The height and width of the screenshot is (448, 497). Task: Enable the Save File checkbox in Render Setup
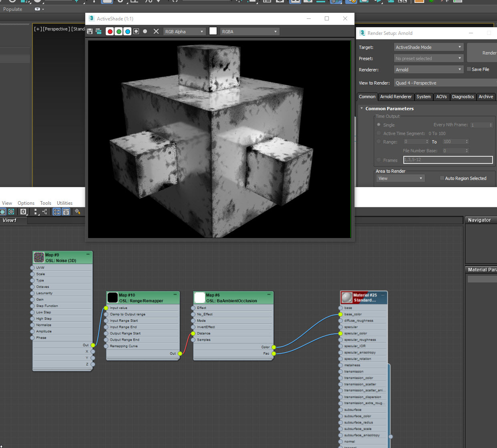(x=469, y=69)
